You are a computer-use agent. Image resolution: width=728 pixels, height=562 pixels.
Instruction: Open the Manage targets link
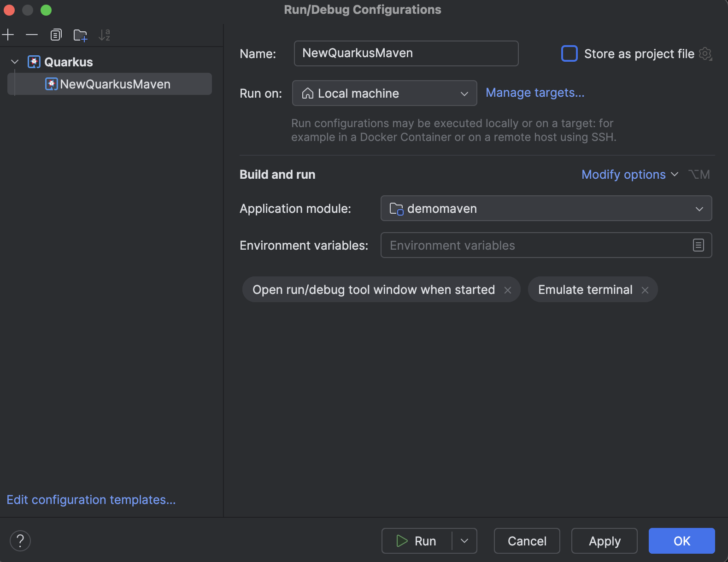click(535, 93)
